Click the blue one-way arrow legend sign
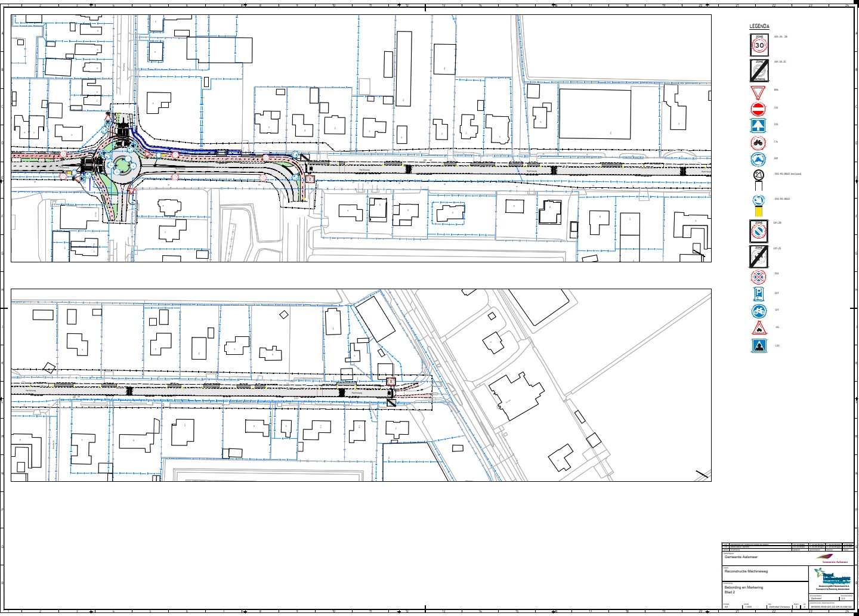This screenshot has height=616, width=859. click(x=758, y=126)
